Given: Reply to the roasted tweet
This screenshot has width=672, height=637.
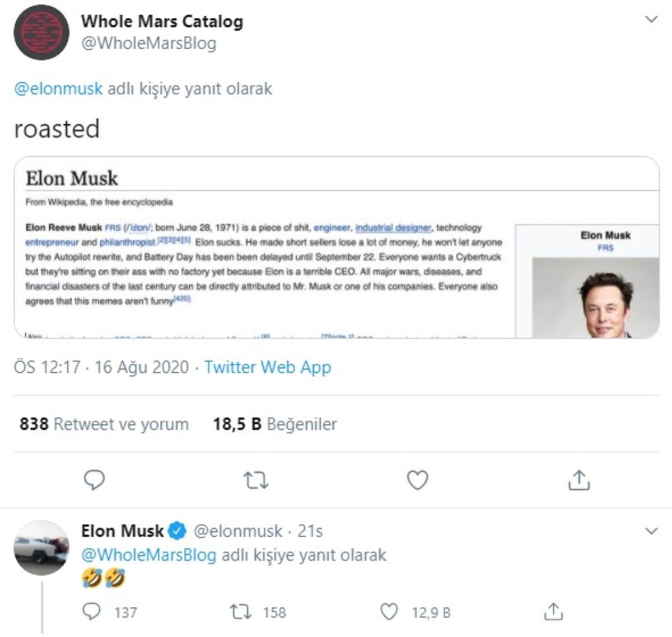Looking at the screenshot, I should pos(95,479).
